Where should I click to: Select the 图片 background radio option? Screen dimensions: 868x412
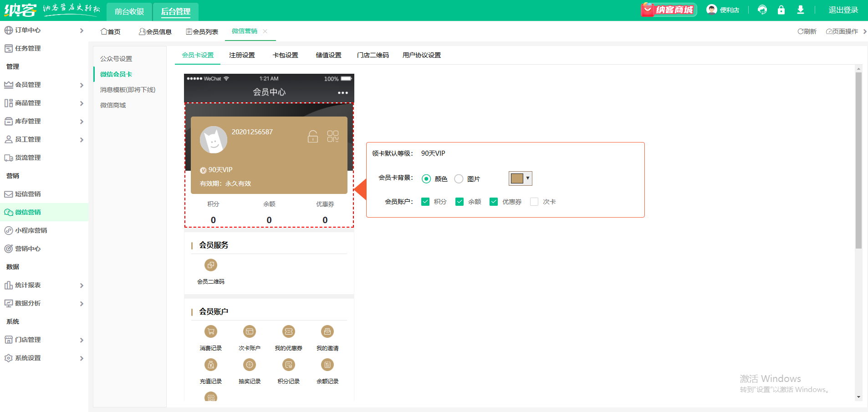tap(459, 179)
